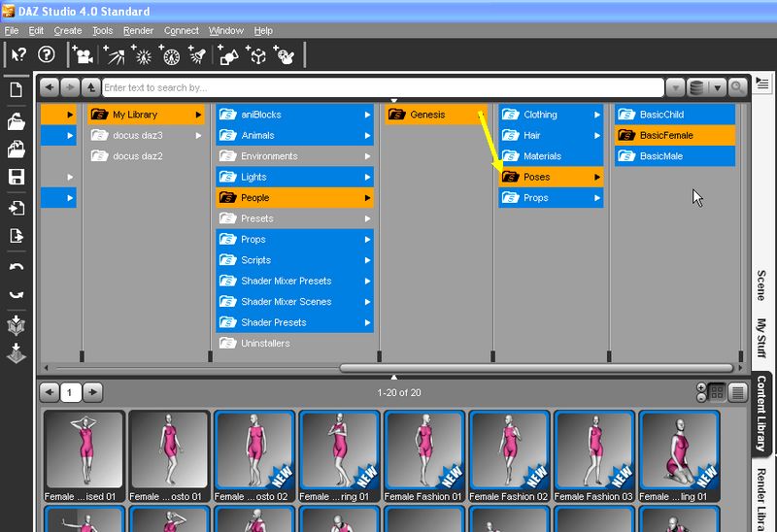Viewport: 777px width, 532px height.
Task: Click the New scene file icon
Action: tap(17, 89)
